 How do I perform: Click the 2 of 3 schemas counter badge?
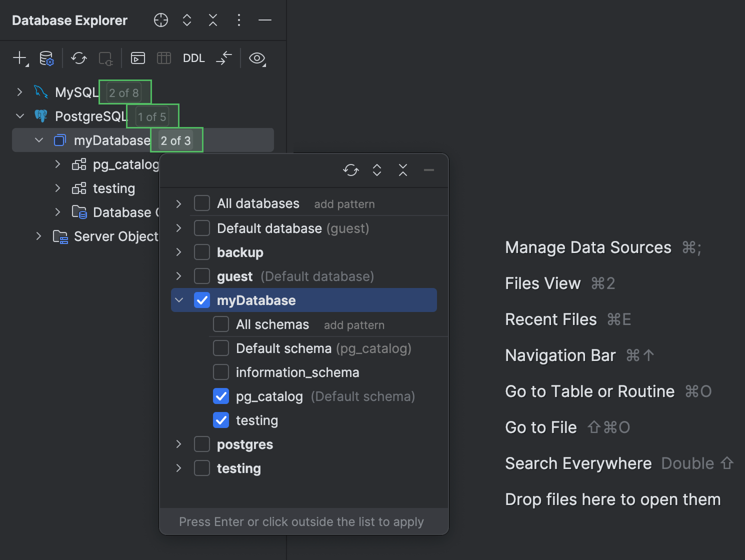point(176,140)
